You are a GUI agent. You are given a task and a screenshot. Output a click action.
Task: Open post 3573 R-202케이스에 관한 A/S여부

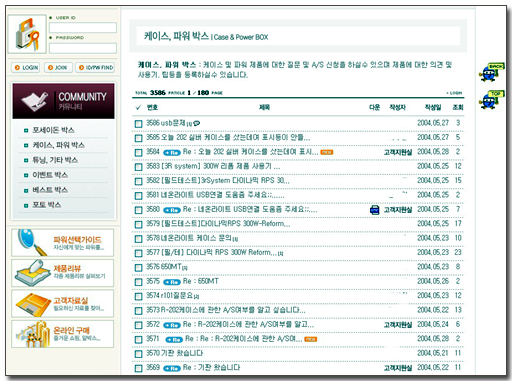pyautogui.click(x=233, y=310)
